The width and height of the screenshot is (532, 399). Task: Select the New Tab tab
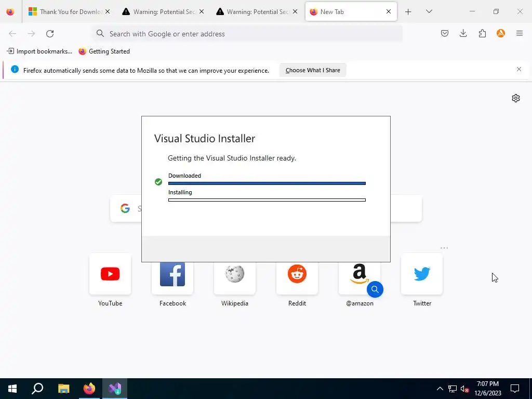(351, 11)
